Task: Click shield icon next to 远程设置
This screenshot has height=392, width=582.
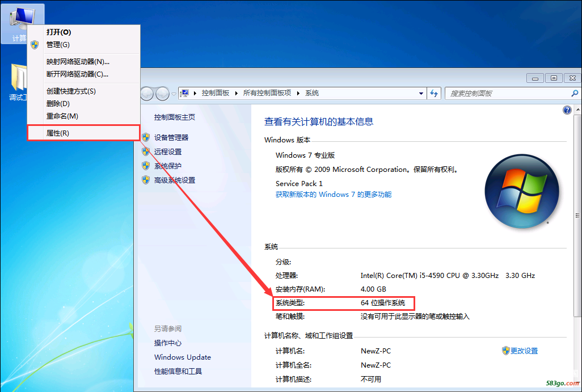Action: click(146, 151)
